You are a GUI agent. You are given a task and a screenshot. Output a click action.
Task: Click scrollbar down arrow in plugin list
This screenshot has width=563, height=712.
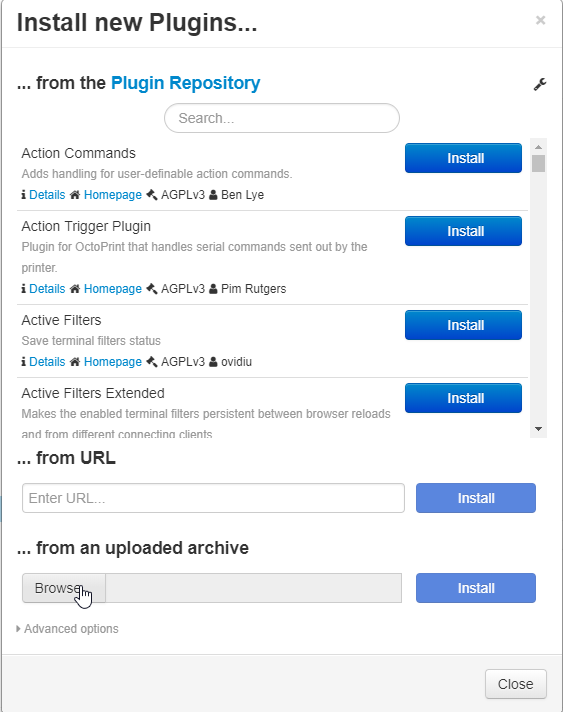[x=538, y=429]
